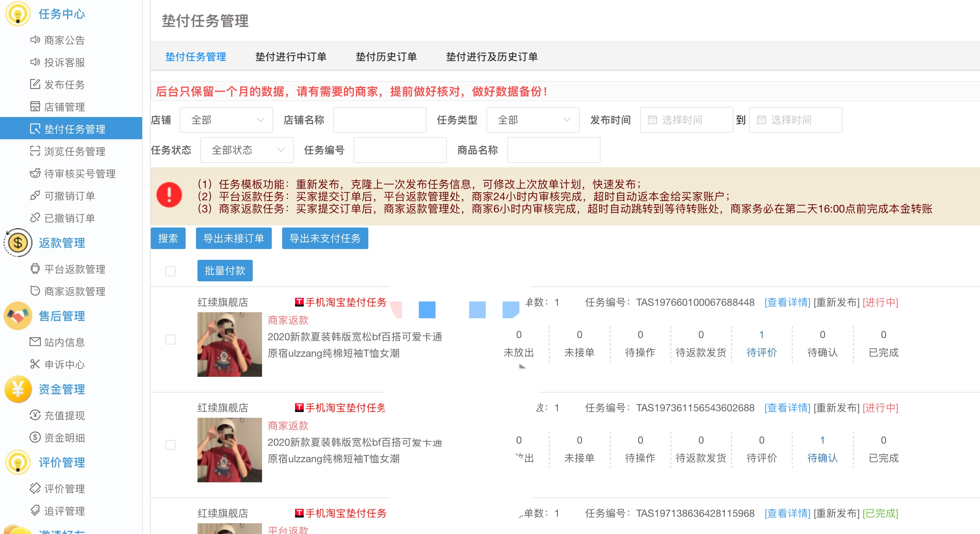Click the 任务中心 section header
This screenshot has width=980, height=534.
coord(62,14)
